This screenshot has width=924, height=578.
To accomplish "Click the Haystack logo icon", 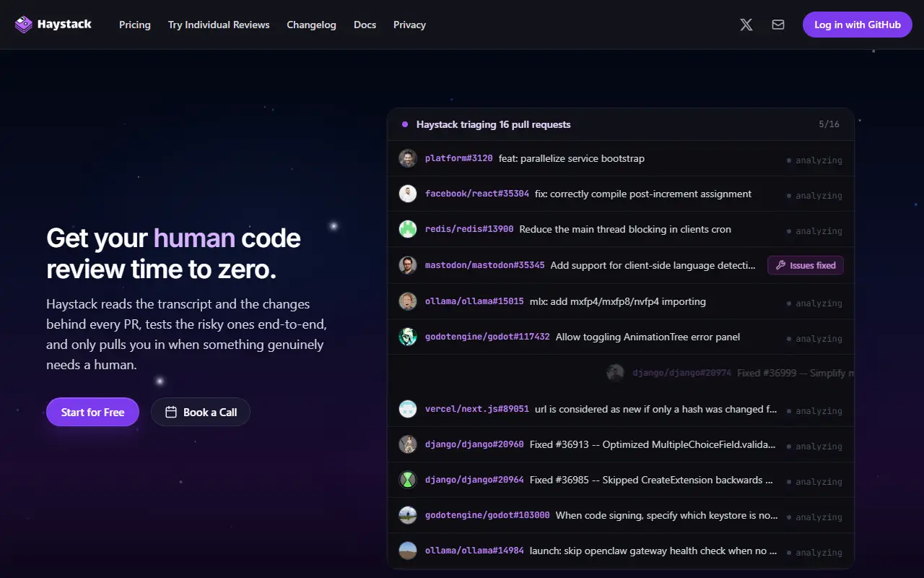I will pos(24,25).
